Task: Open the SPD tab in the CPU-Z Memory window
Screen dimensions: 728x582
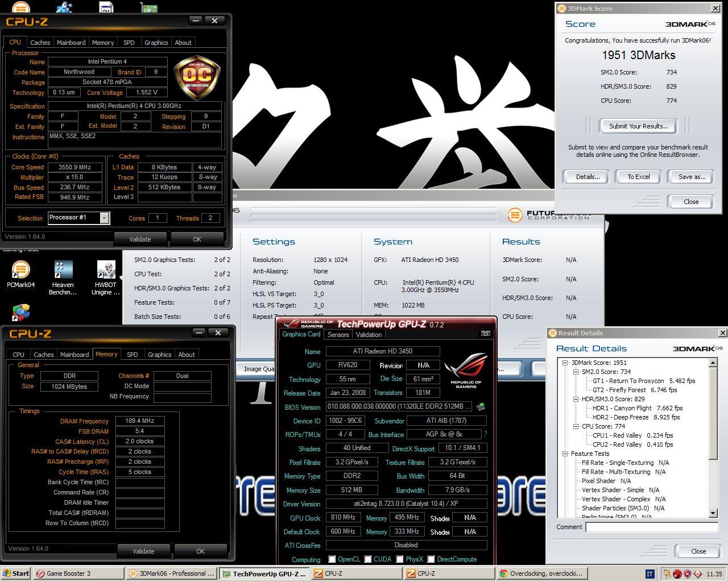Action: (133, 355)
